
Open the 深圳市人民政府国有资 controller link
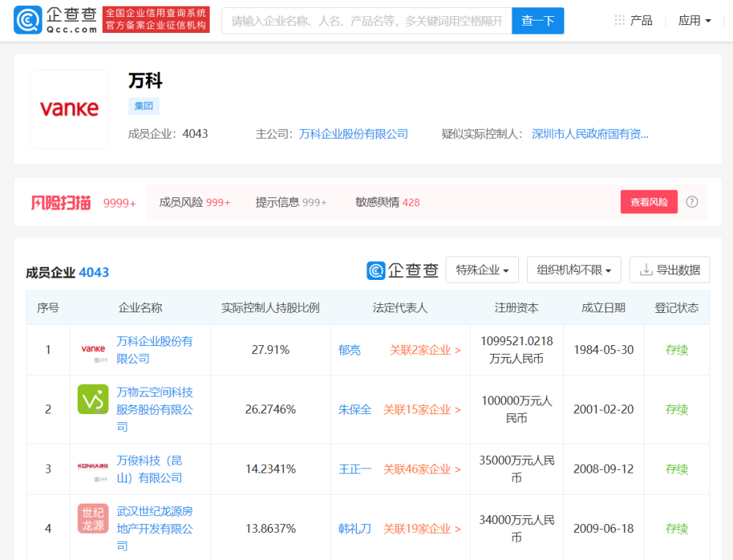point(590,134)
